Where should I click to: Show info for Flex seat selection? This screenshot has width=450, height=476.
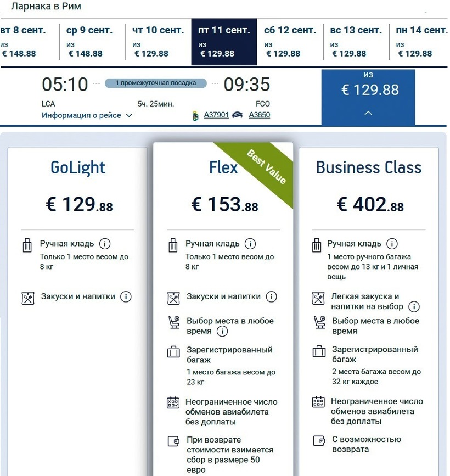222,331
